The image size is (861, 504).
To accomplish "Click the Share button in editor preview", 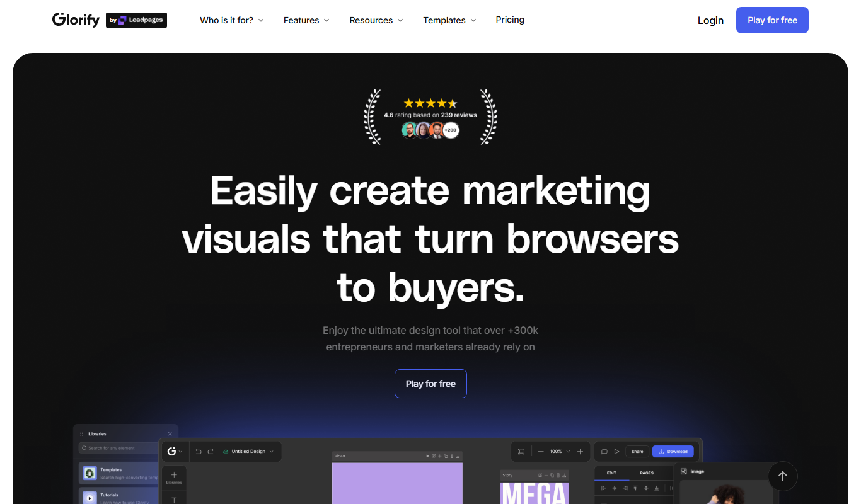I will point(637,452).
